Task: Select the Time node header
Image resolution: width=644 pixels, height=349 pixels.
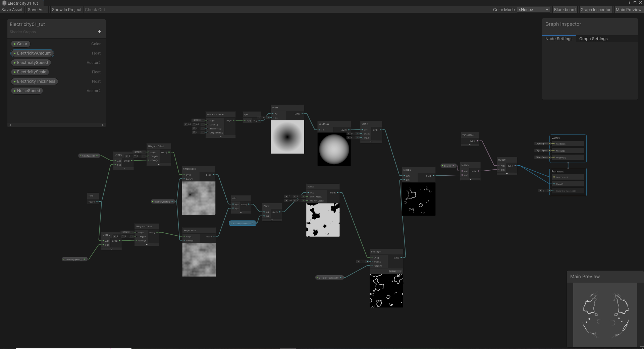Action: [93, 196]
